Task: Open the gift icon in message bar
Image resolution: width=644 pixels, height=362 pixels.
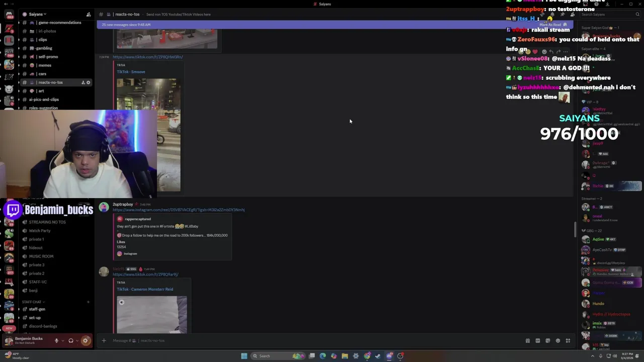Action: pyautogui.click(x=528, y=340)
